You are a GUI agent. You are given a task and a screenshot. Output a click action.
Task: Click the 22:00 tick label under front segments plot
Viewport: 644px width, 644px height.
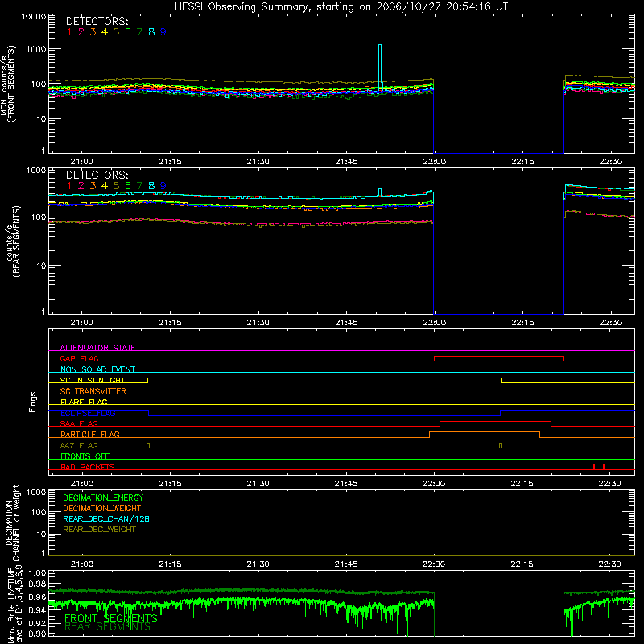(x=435, y=162)
